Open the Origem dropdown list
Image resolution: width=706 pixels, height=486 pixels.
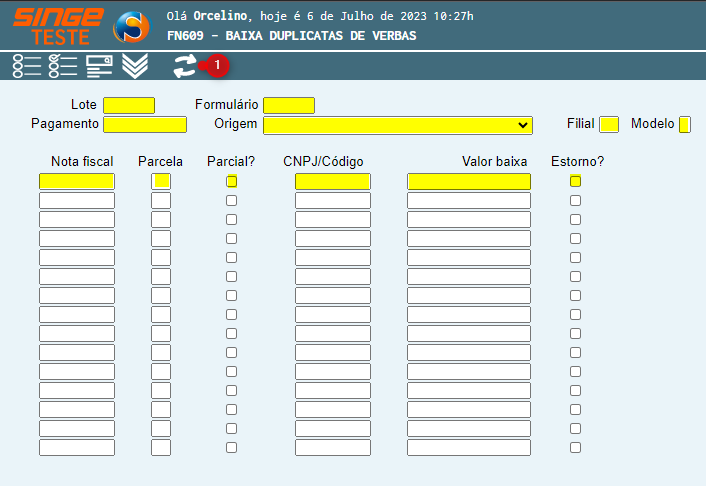click(397, 124)
